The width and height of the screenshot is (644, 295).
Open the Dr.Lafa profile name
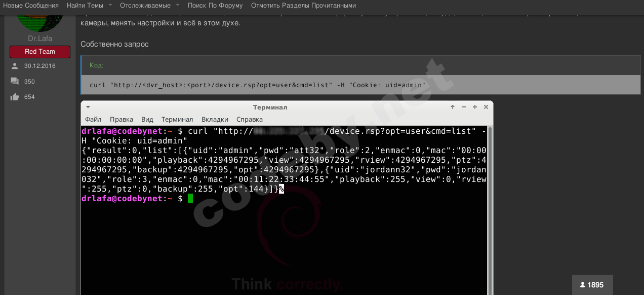[40, 39]
